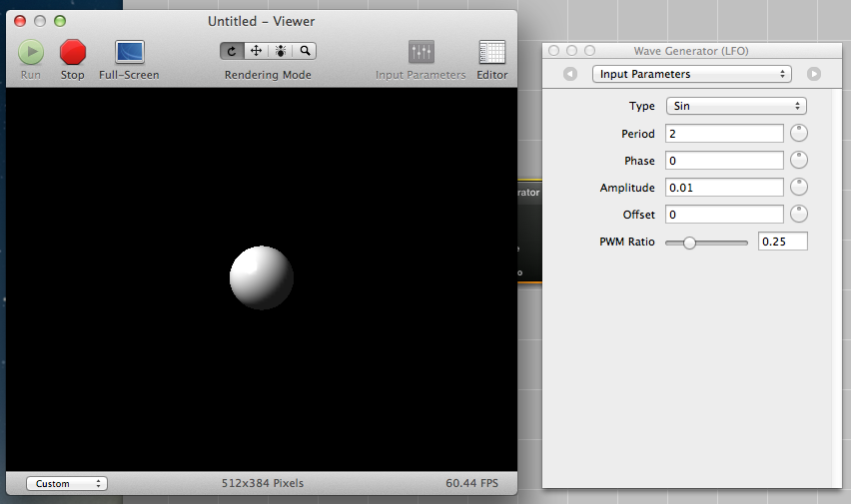Viewport: 851px width, 504px height.
Task: Show Input Parameters from viewer toolbar
Action: pos(421,52)
